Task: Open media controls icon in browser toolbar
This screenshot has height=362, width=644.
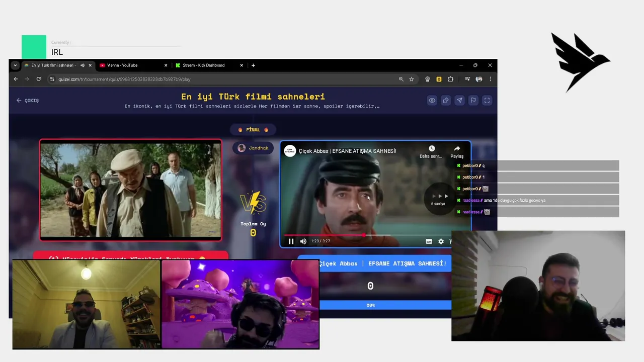Action: click(467, 79)
